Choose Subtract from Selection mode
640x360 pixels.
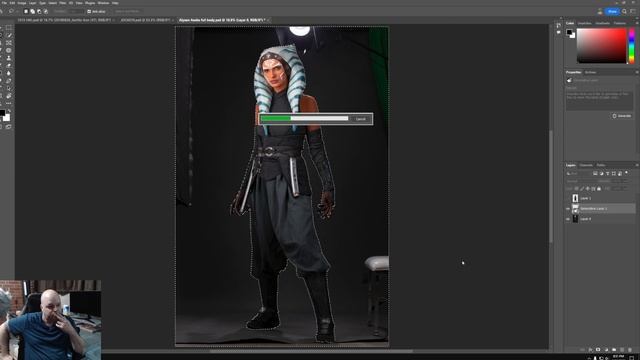(x=39, y=11)
